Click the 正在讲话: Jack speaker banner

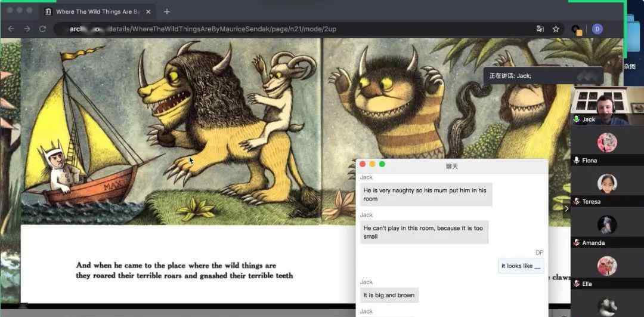click(543, 76)
